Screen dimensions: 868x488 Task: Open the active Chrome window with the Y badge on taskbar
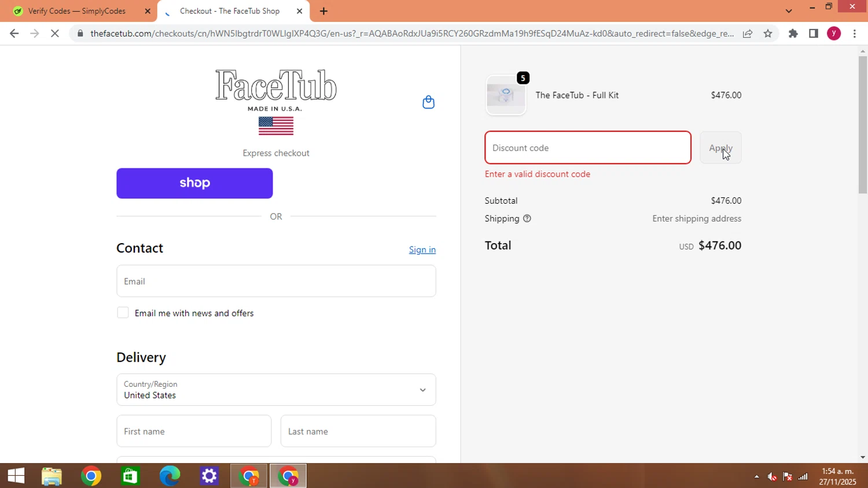(288, 476)
